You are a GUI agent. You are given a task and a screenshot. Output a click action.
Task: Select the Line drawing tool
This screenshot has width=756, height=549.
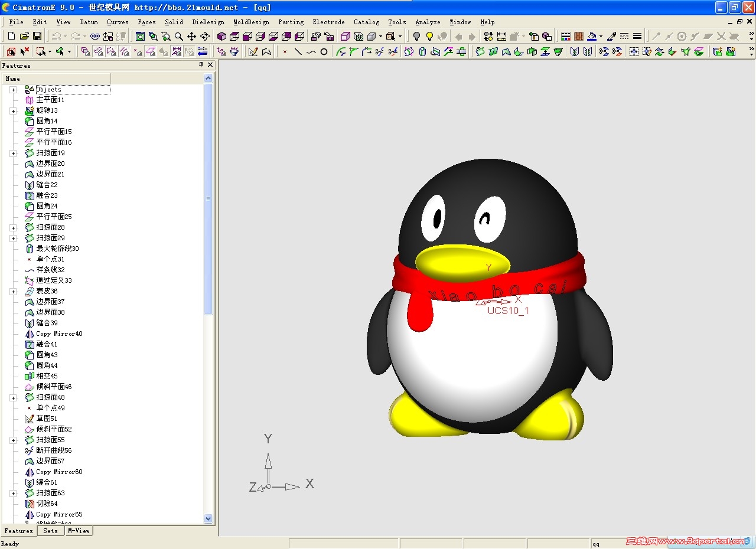click(x=298, y=51)
